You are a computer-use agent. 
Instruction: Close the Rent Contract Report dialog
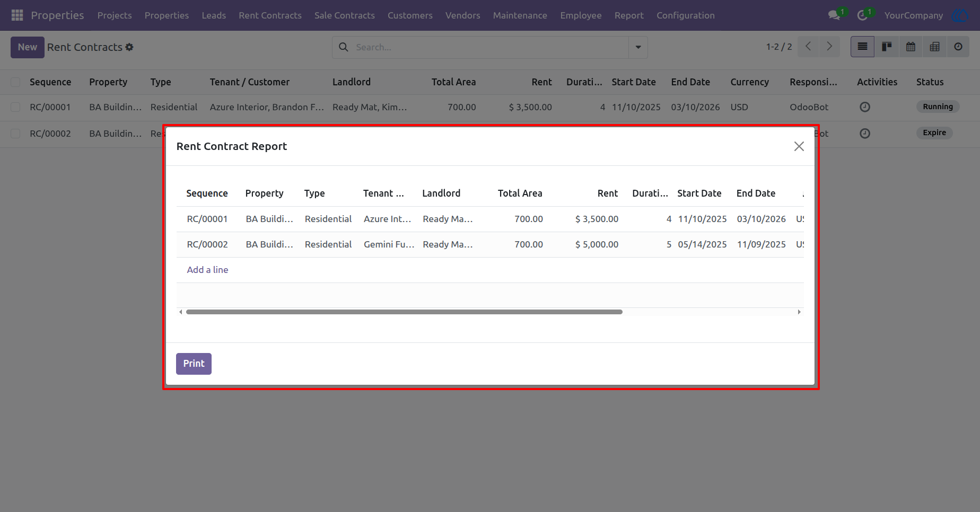point(799,146)
